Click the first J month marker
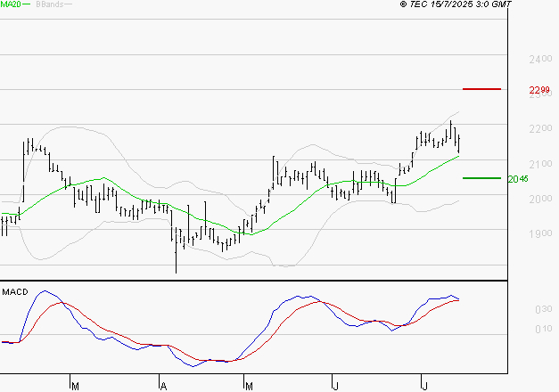The image size is (559, 392). pyautogui.click(x=335, y=385)
